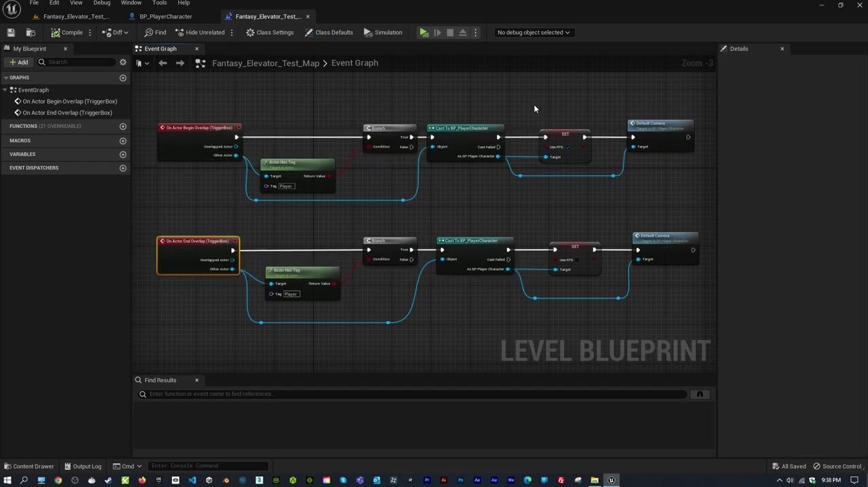Toggle Hide Unrelated nodes
Image resolution: width=868 pixels, height=487 pixels.
[200, 33]
